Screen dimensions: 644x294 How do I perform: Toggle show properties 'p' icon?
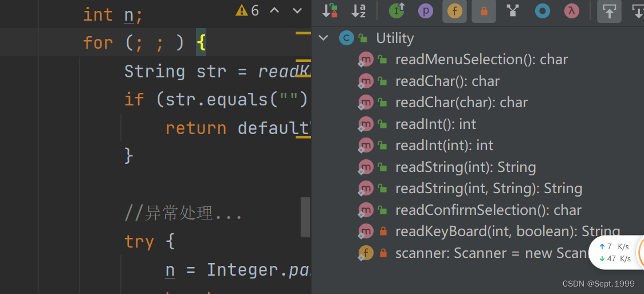point(426,11)
